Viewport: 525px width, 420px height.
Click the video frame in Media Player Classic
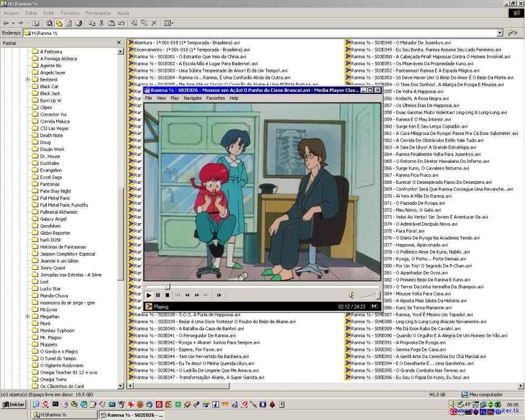pos(262,192)
